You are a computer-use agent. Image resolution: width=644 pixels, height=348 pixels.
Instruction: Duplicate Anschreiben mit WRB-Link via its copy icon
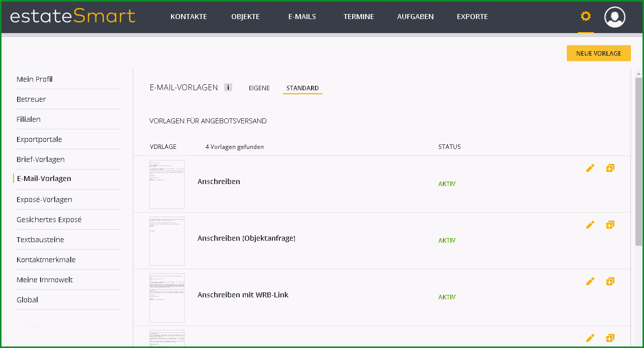(x=610, y=282)
